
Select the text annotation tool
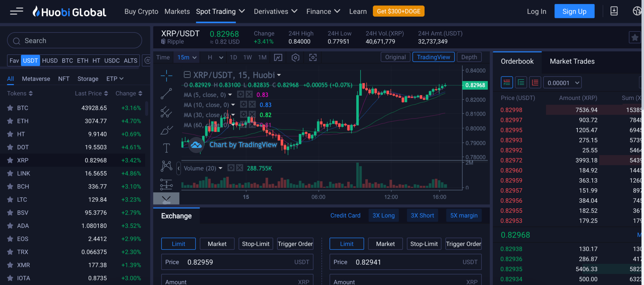[166, 148]
